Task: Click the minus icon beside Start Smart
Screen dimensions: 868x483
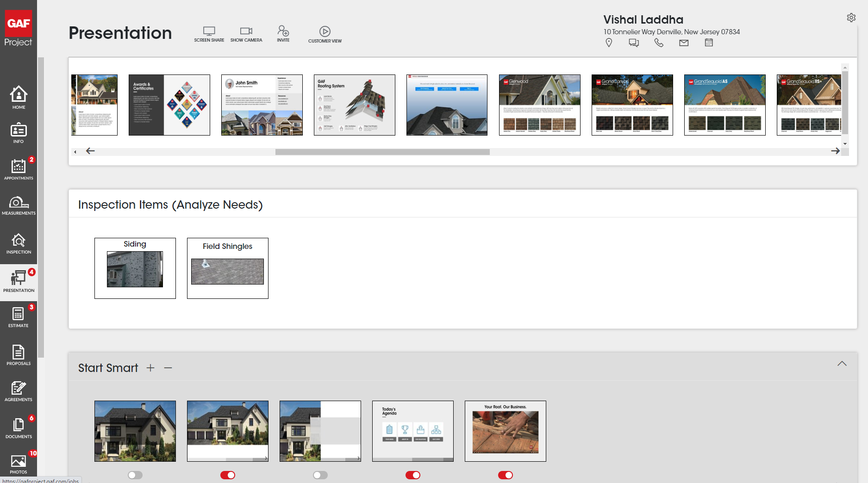Action: pos(168,368)
